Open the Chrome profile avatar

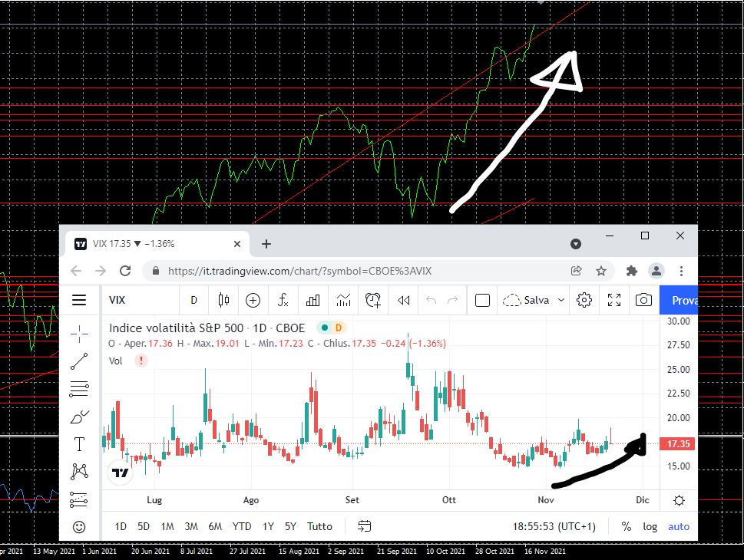656,271
